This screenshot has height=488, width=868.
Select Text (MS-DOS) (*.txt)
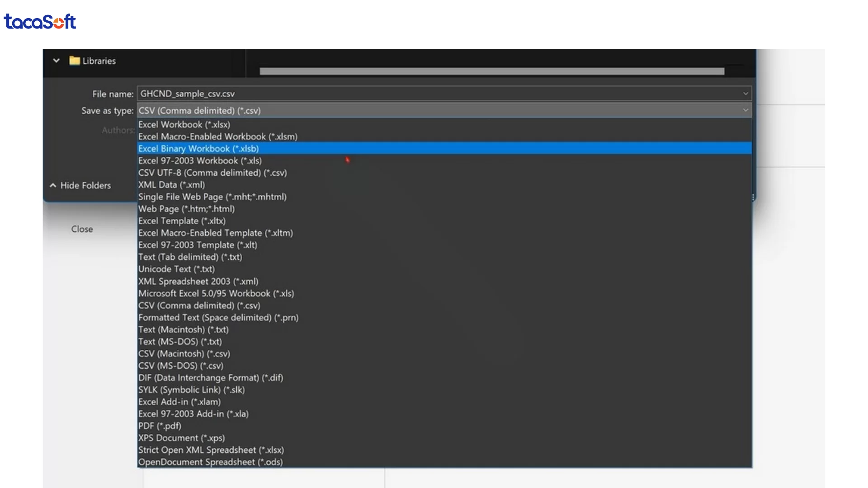point(444,342)
